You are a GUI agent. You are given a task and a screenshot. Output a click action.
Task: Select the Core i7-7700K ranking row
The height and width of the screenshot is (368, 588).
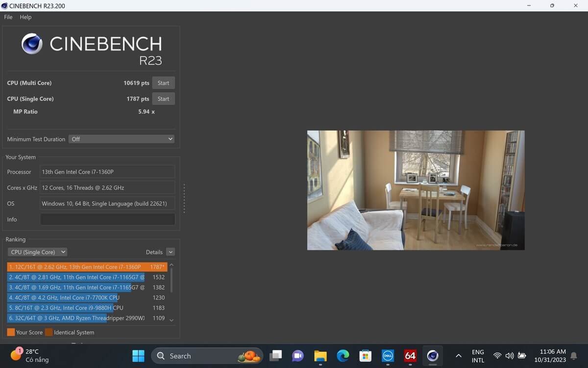click(x=87, y=297)
